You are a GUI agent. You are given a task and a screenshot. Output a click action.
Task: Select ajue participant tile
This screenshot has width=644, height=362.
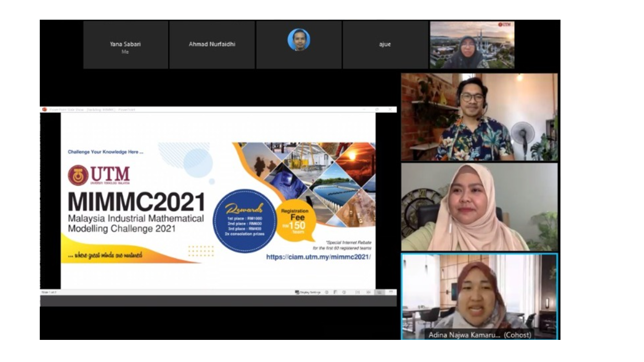(x=385, y=45)
